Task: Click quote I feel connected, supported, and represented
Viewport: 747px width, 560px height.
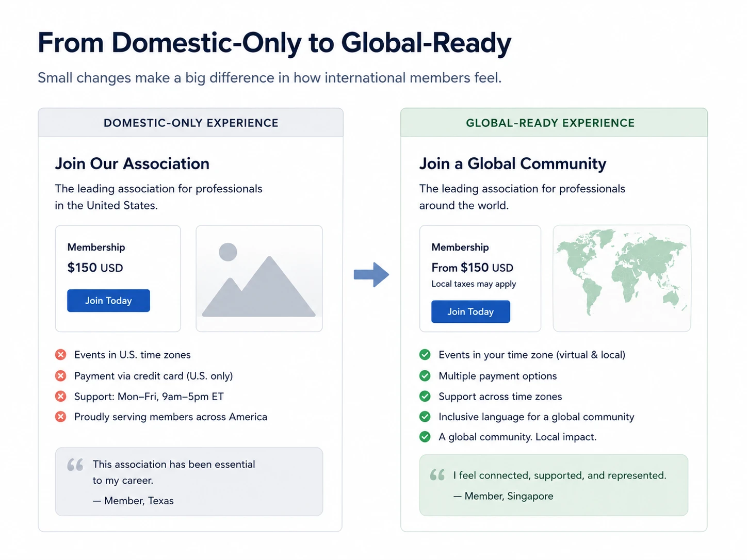Action: point(560,475)
